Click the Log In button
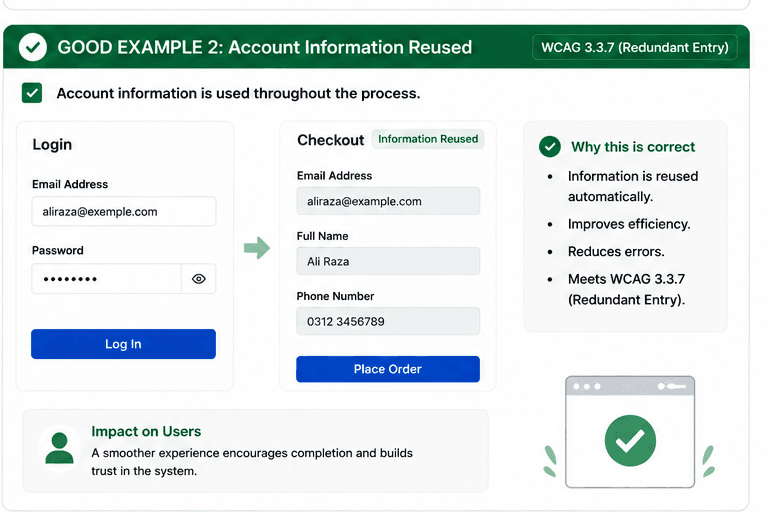 (x=123, y=344)
